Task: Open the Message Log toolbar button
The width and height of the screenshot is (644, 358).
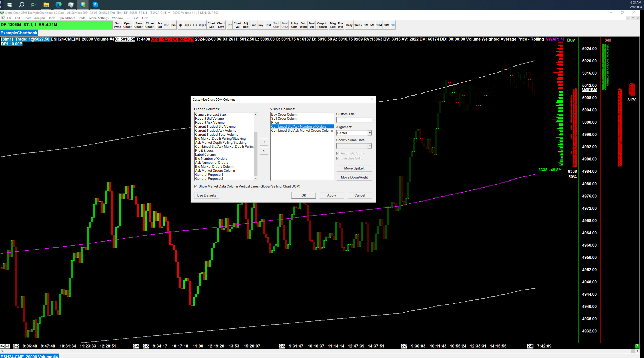Action: coord(333,25)
